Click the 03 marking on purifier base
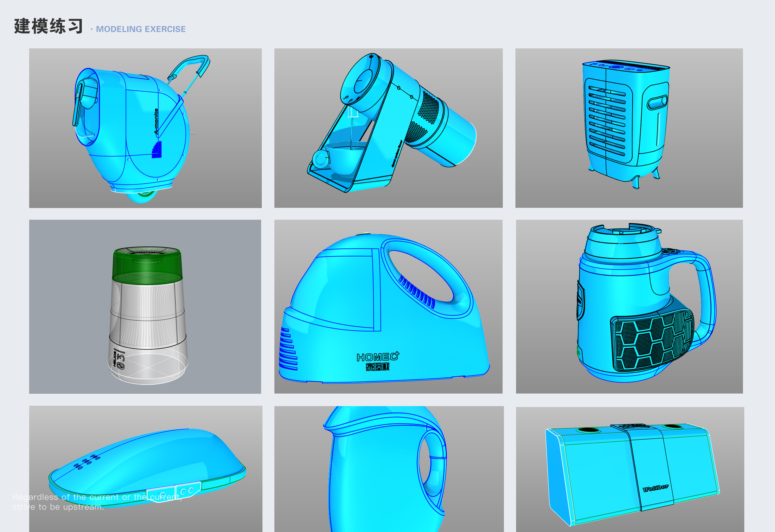775x532 pixels. 121,361
